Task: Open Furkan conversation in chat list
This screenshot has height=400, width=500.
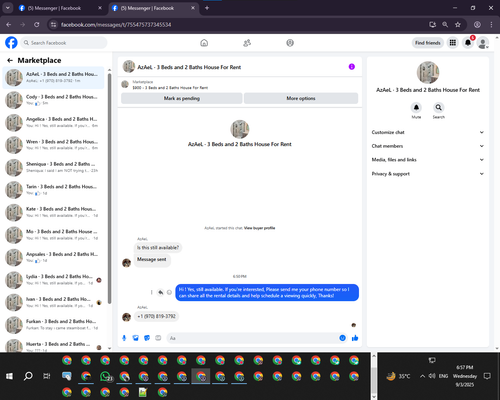Action: (53, 324)
